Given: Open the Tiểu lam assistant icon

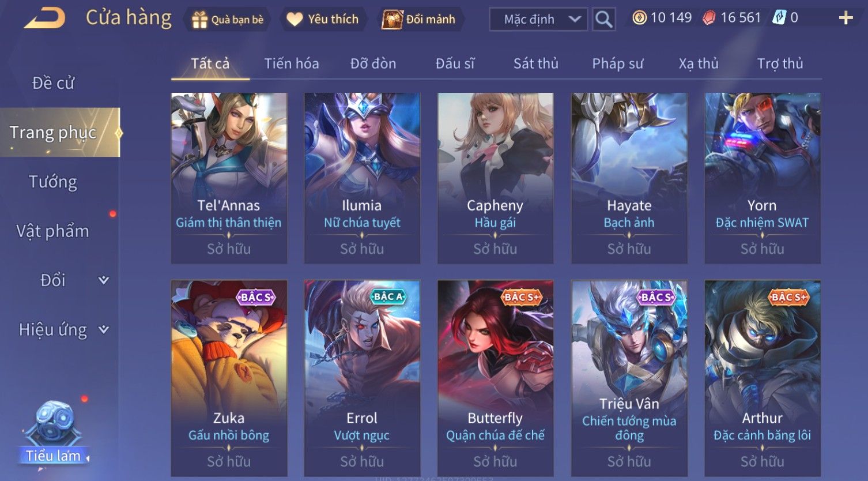Looking at the screenshot, I should point(54,434).
